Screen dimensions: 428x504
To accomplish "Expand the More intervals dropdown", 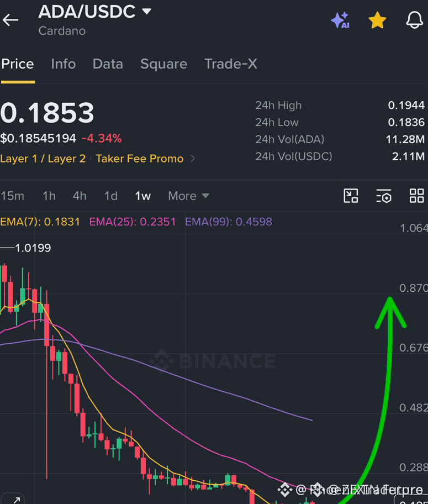I will coord(189,196).
